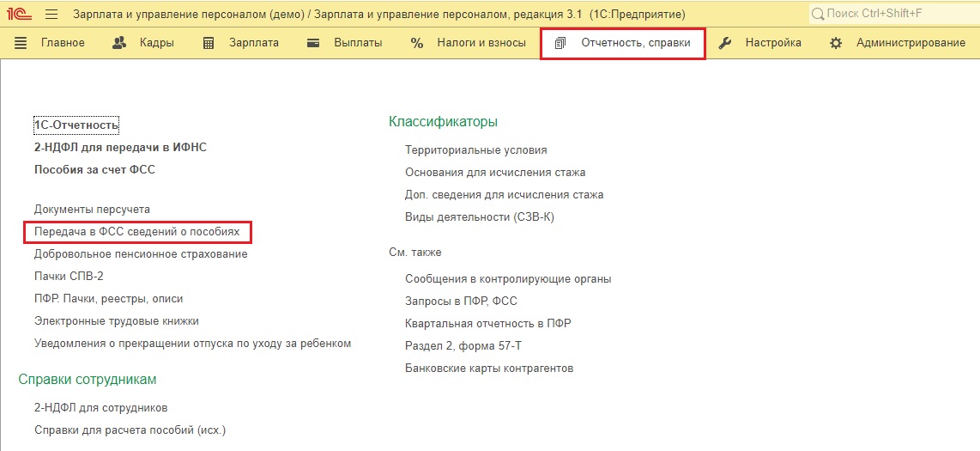Screen dimensions: 980x451
Task: Open Сообщения в контролирующие органы
Action: tap(508, 279)
